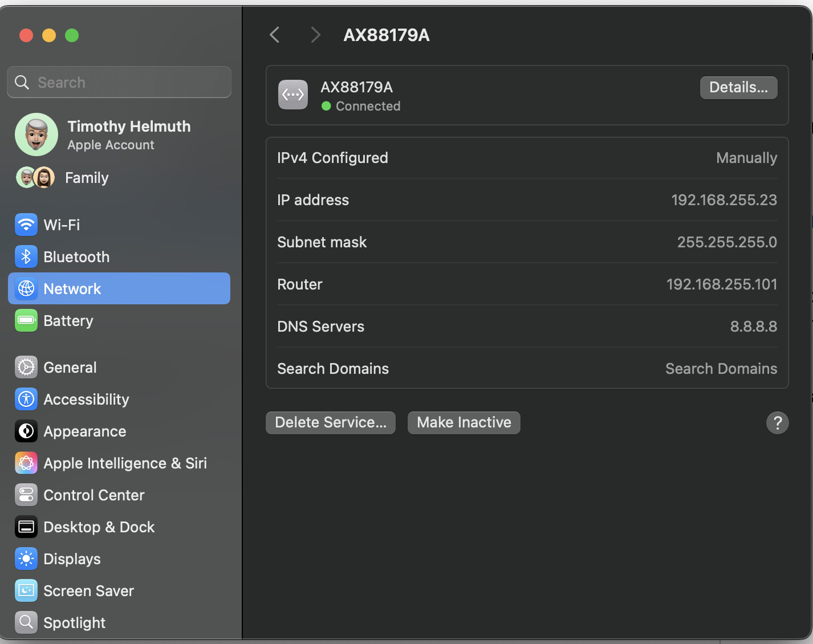Open Family sharing settings

click(x=119, y=177)
